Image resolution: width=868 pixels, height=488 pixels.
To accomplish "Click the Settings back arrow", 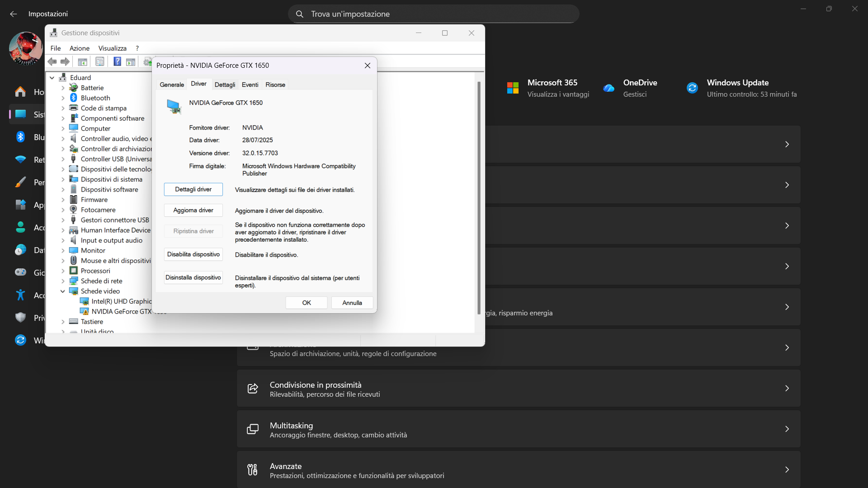I will (14, 14).
